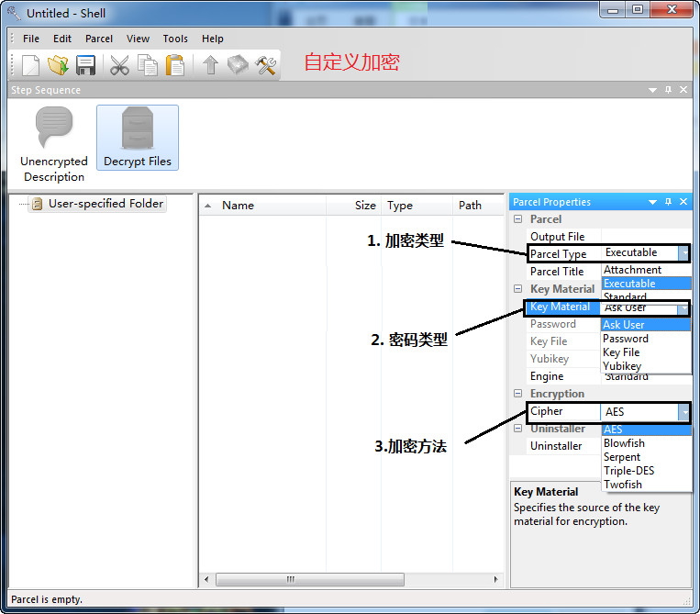This screenshot has width=700, height=614.
Task: Select the greyed-out Password property row
Action: pos(564,324)
